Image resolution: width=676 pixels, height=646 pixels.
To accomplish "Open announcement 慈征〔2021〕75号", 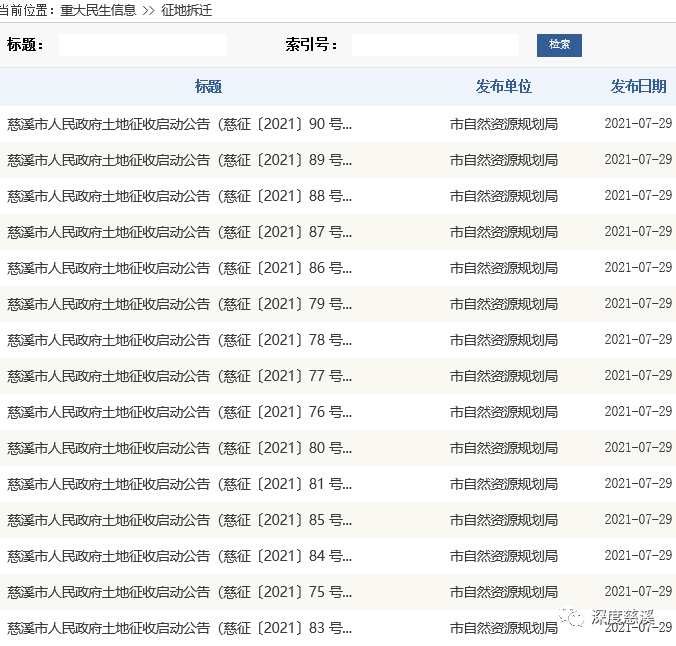I will pyautogui.click(x=179, y=592).
